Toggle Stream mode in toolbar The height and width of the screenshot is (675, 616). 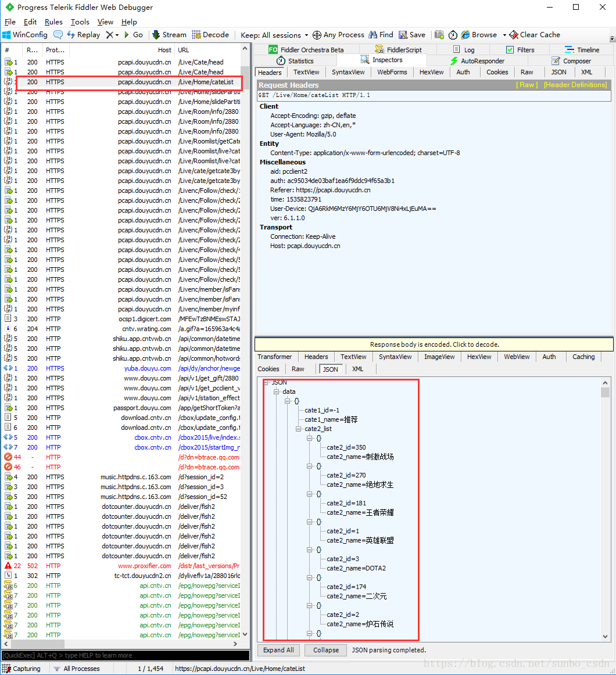(x=169, y=35)
